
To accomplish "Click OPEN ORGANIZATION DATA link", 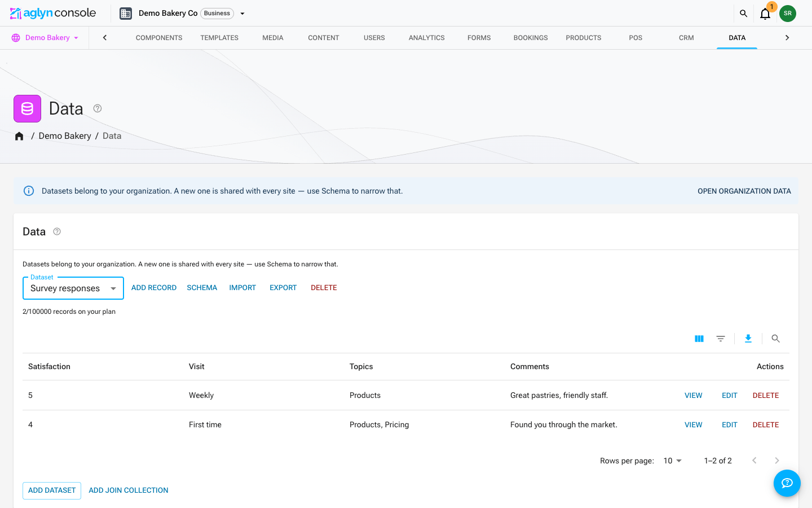I will coord(744,191).
